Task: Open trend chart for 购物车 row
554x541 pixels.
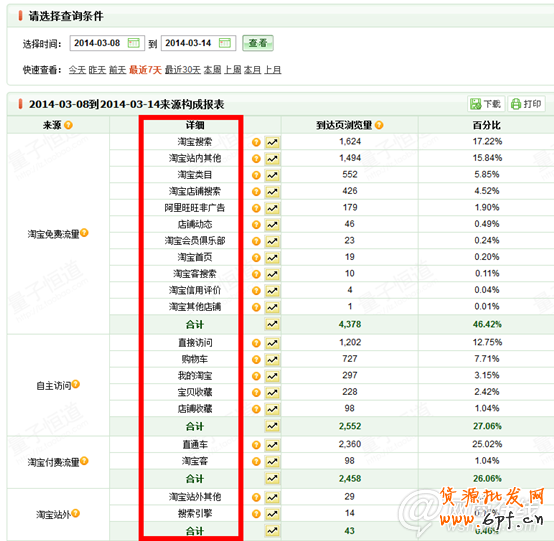Action: (x=272, y=359)
